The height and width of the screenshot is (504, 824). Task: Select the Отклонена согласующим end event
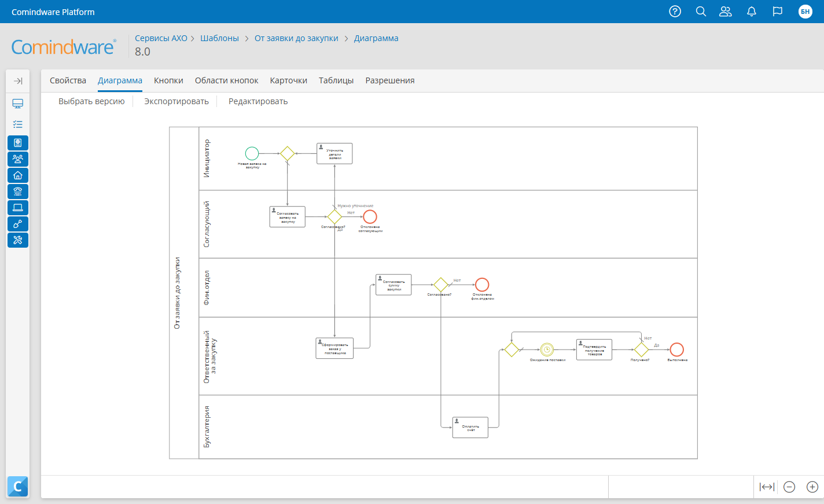pos(370,216)
